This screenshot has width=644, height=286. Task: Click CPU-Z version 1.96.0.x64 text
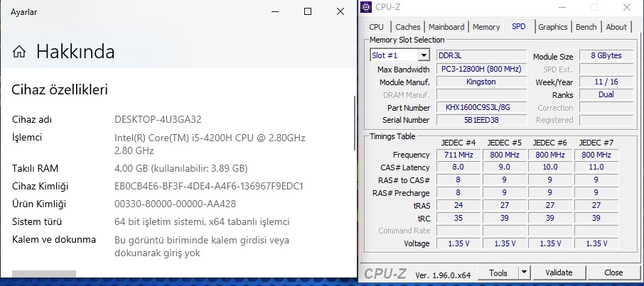click(443, 275)
